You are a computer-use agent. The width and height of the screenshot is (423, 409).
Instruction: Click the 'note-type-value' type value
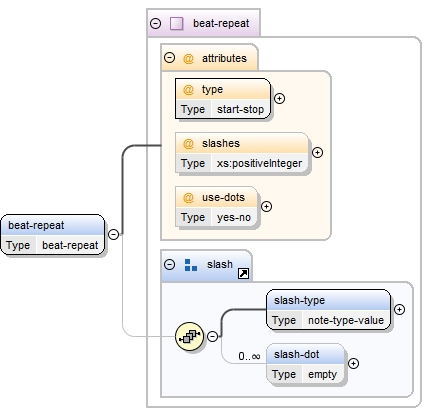tap(346, 320)
